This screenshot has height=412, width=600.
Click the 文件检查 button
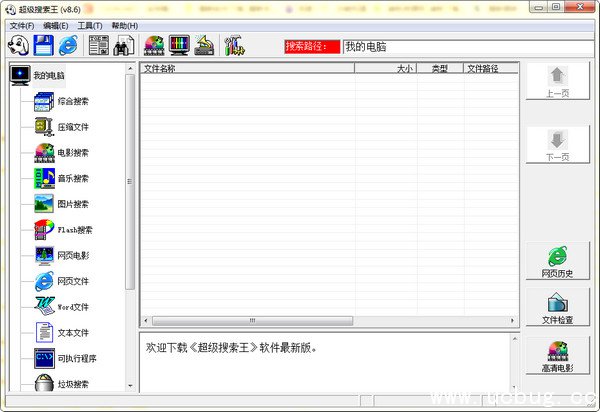tap(557, 308)
